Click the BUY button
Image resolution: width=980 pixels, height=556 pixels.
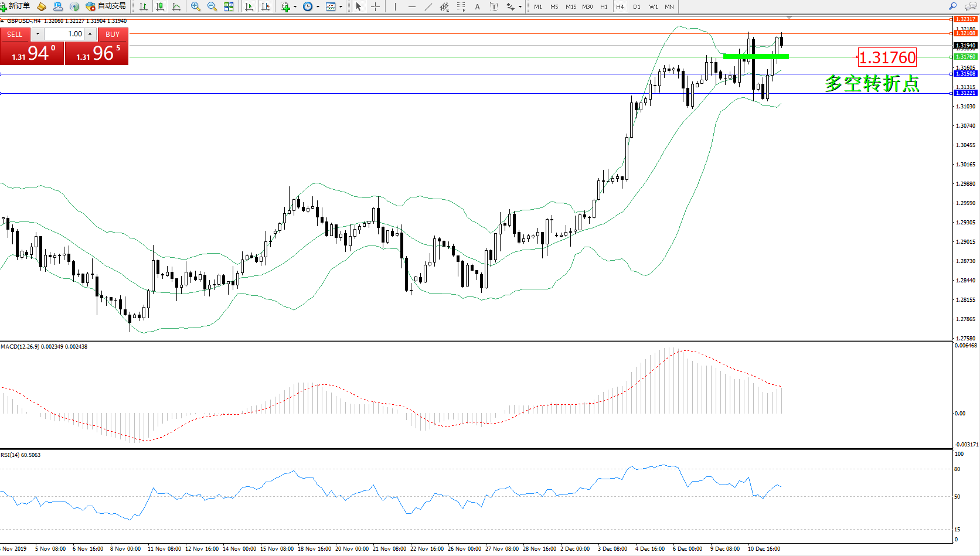click(113, 34)
